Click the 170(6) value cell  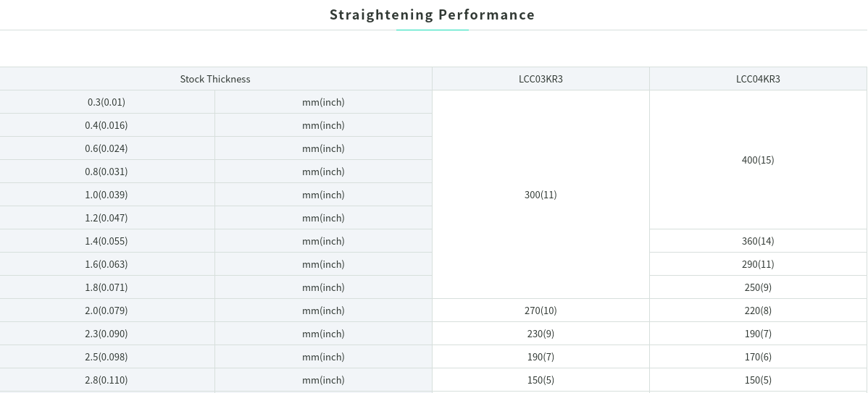coord(758,357)
